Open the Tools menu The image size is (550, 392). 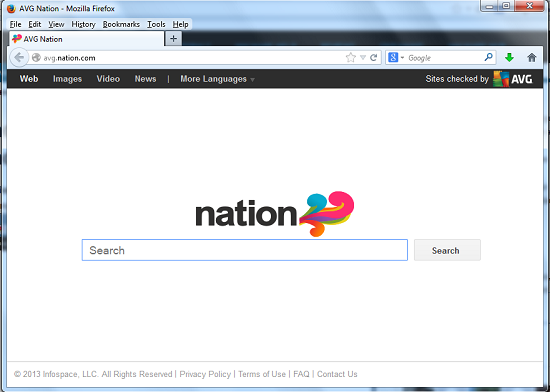click(156, 24)
